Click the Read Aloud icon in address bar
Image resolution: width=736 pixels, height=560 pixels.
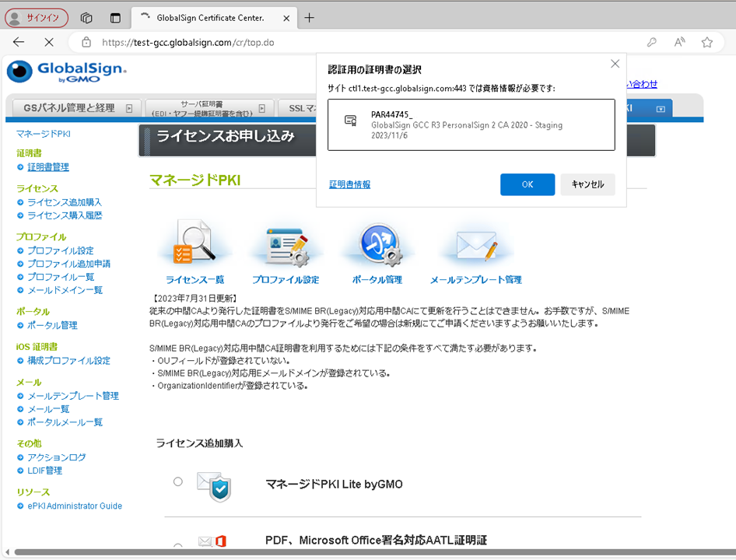[x=679, y=43]
